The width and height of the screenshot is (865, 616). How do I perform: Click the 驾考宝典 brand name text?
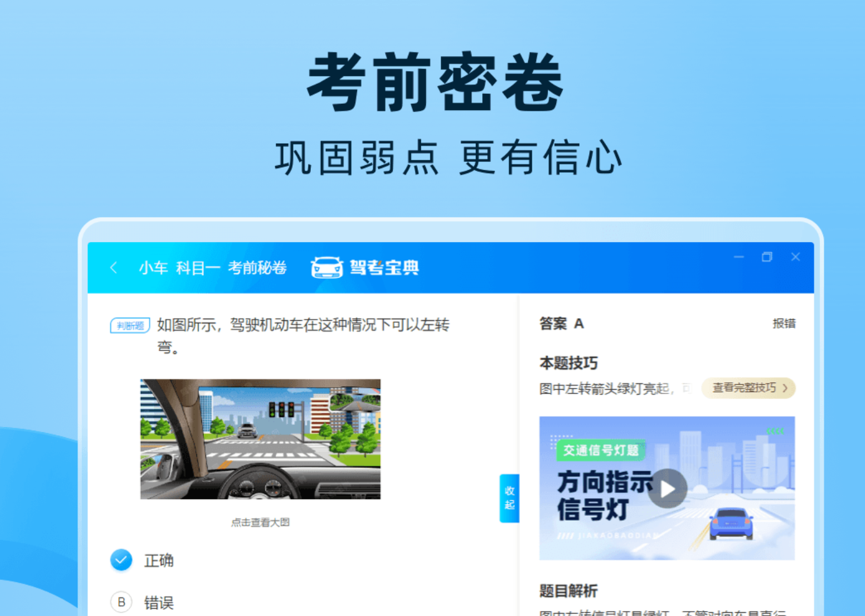tap(384, 268)
